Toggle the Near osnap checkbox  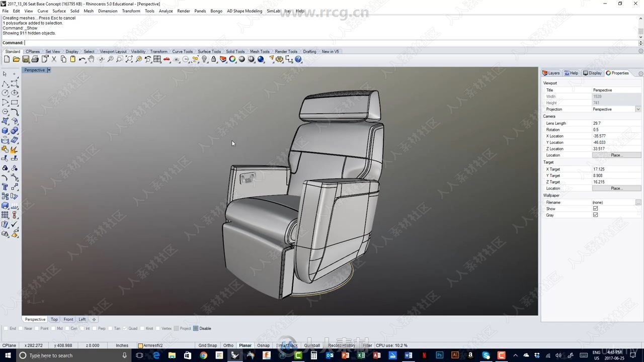21,328
